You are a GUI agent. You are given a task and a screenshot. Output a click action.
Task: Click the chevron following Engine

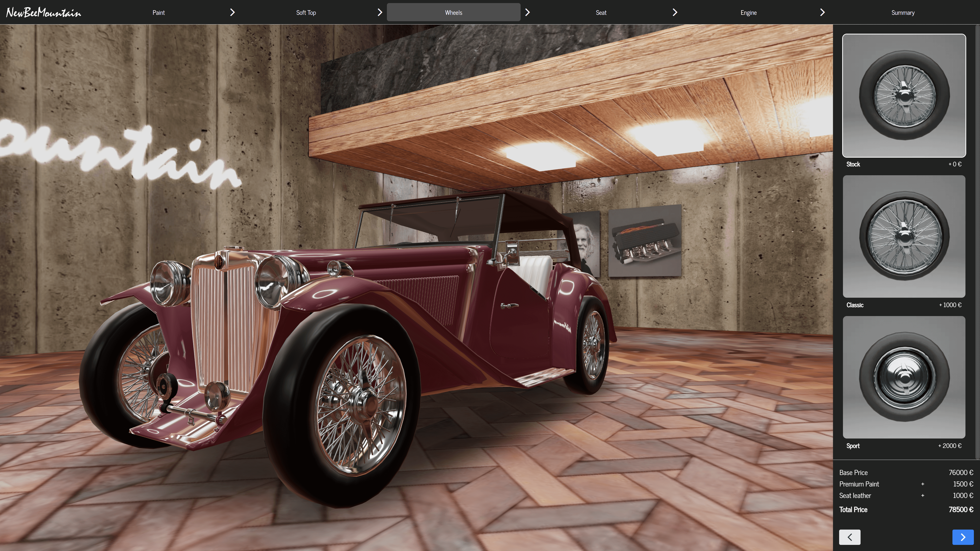[x=822, y=12]
